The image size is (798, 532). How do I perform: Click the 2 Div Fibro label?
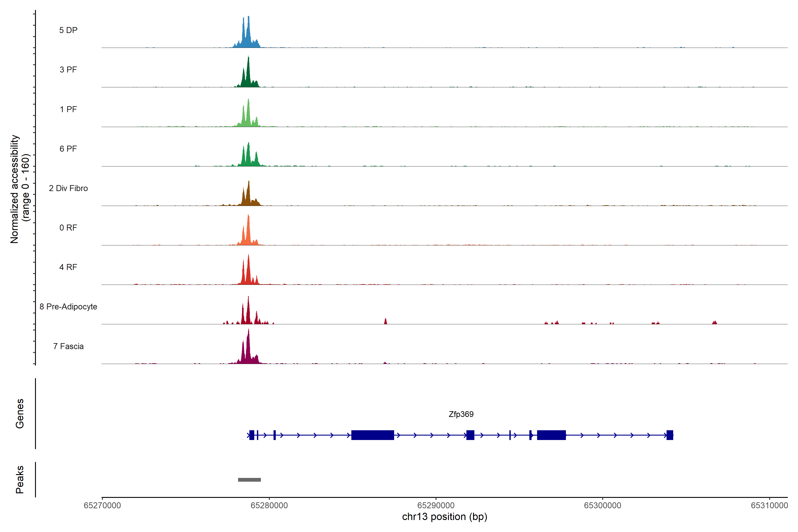tap(68, 188)
